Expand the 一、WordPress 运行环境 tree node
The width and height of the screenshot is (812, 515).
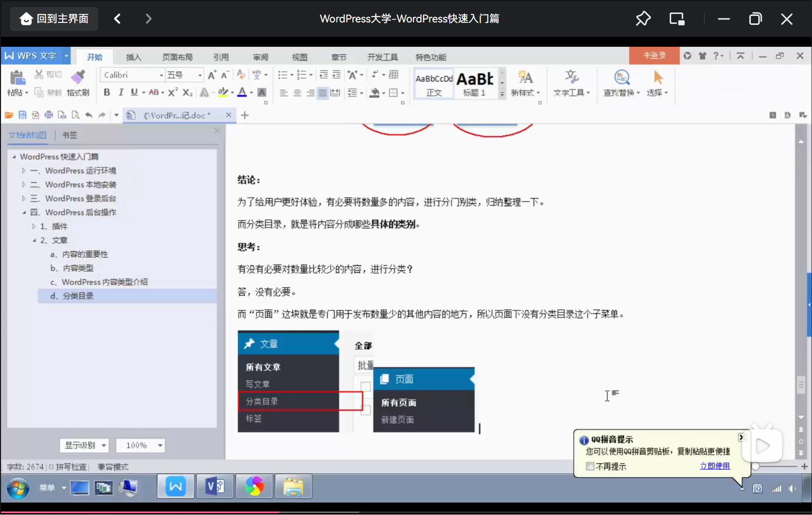(x=23, y=171)
